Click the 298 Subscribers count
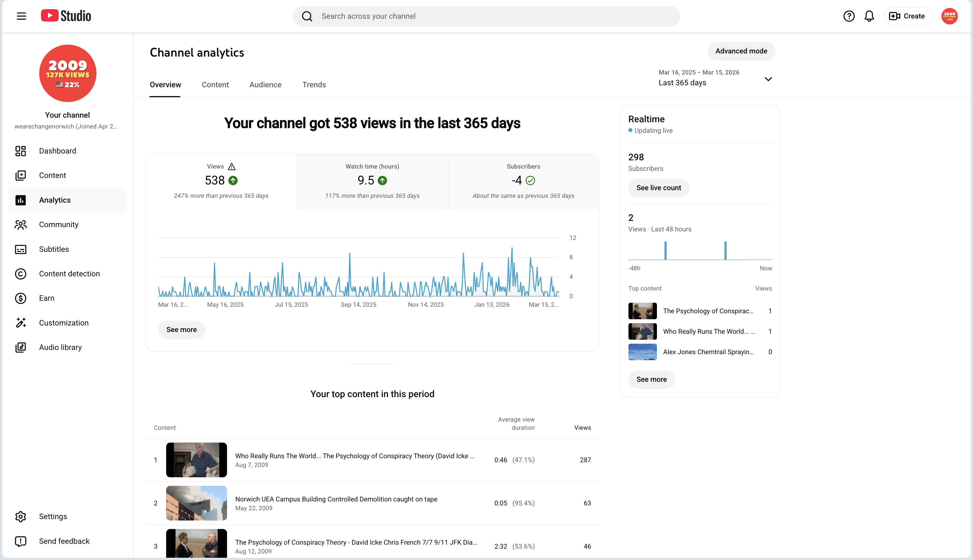This screenshot has width=973, height=560. pos(636,157)
